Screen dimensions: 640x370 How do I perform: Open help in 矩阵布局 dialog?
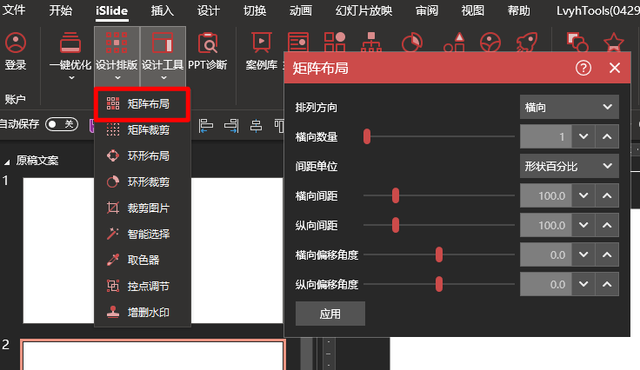583,68
